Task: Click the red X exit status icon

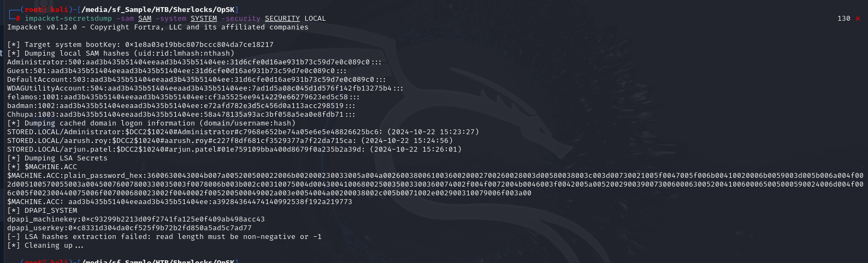Action: 858,19
